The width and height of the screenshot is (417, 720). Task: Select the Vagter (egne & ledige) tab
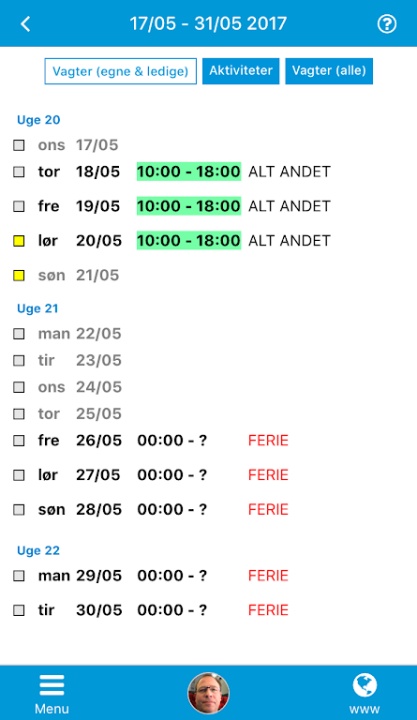120,71
